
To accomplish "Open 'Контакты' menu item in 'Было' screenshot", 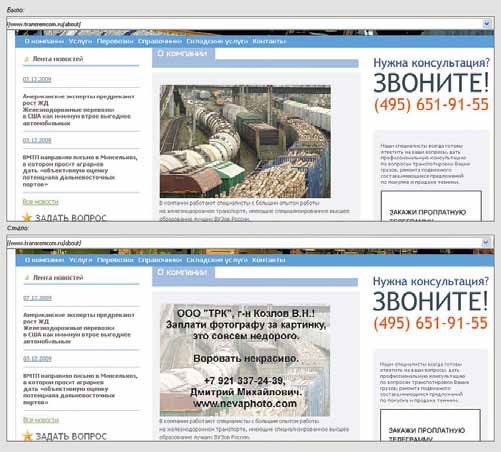I will click(269, 41).
